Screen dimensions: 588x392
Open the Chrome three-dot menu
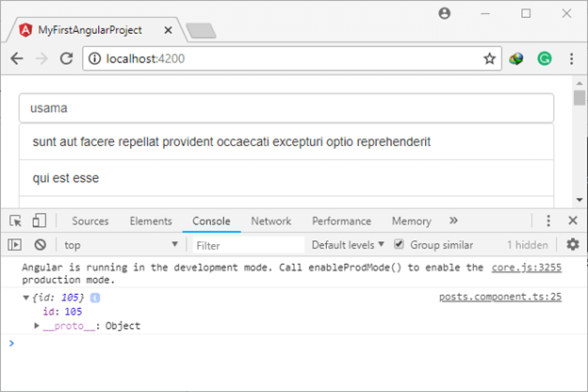point(571,58)
